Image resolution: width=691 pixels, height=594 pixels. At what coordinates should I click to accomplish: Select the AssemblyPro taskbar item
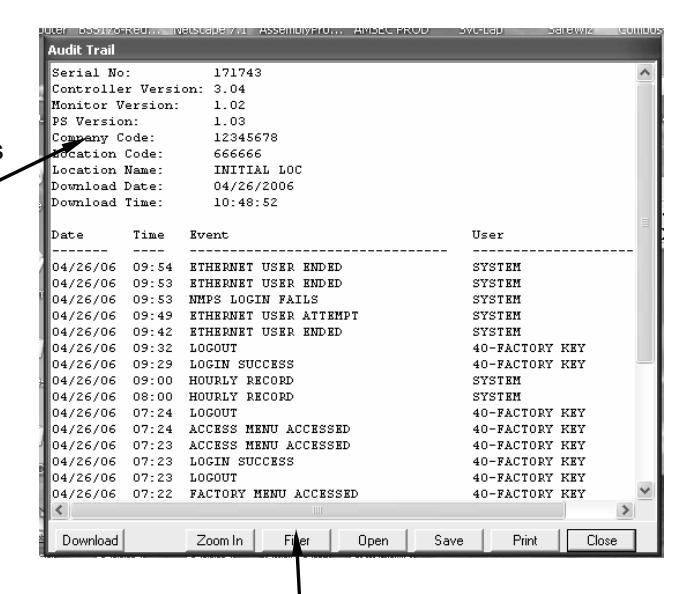click(301, 30)
